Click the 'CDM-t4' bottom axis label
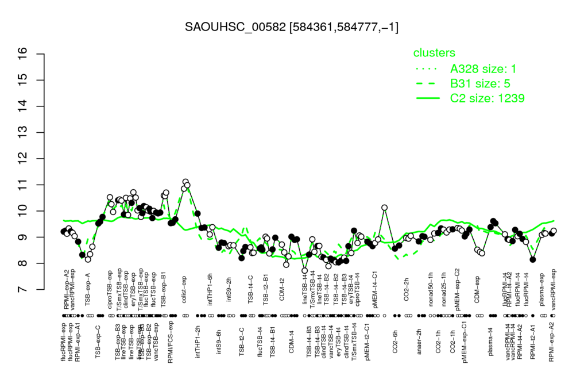Image resolution: width=588 pixels, height=368 pixels. (x=291, y=342)
